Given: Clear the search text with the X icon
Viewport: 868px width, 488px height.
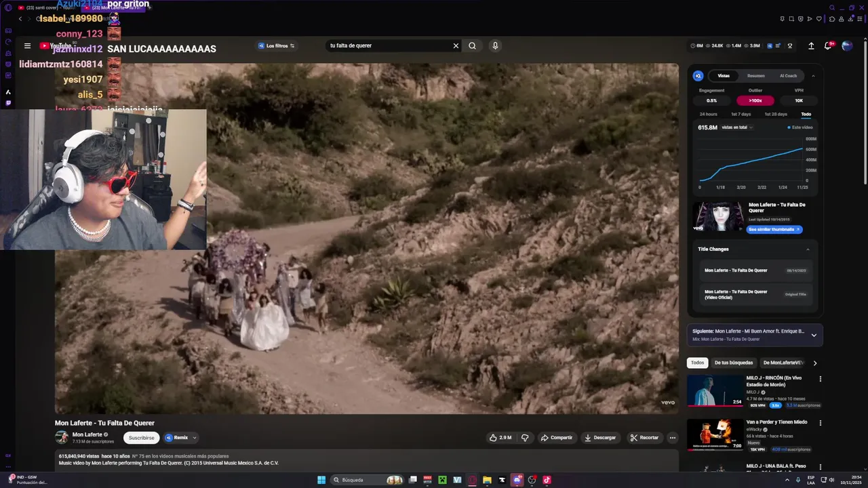Looking at the screenshot, I should coord(456,46).
